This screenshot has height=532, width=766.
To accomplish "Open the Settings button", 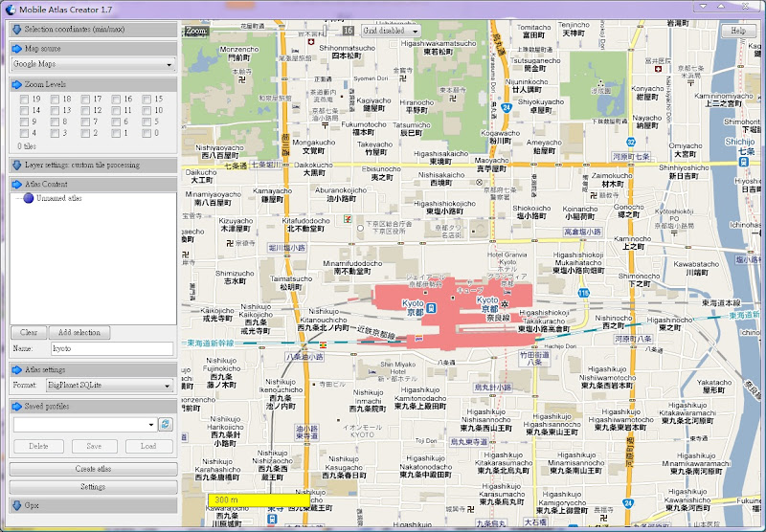I will tap(93, 487).
